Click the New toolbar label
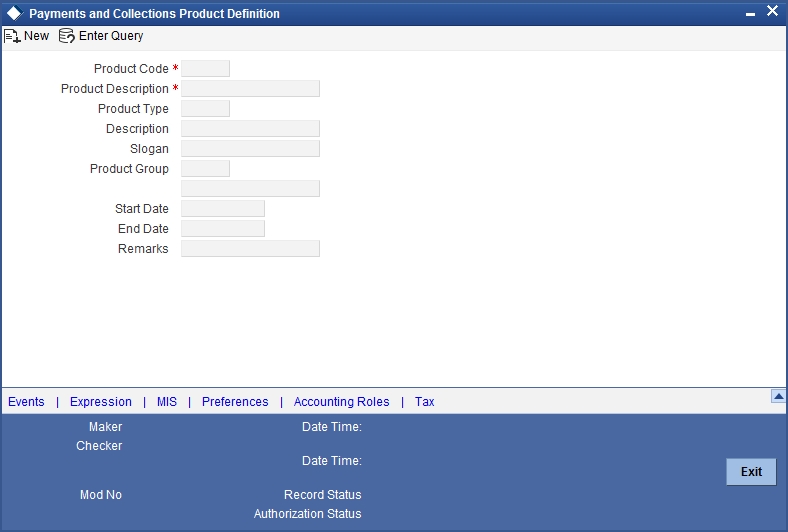The image size is (788, 532). [x=36, y=36]
